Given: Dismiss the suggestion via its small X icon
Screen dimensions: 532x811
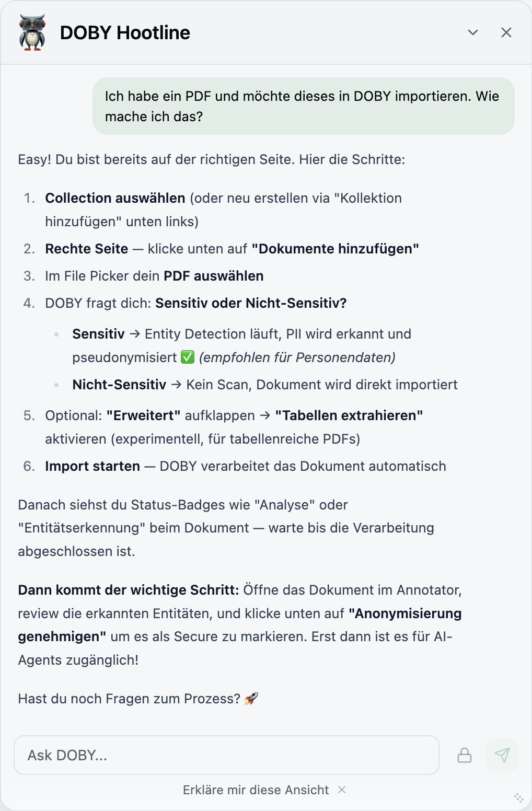Looking at the screenshot, I should 342,791.
